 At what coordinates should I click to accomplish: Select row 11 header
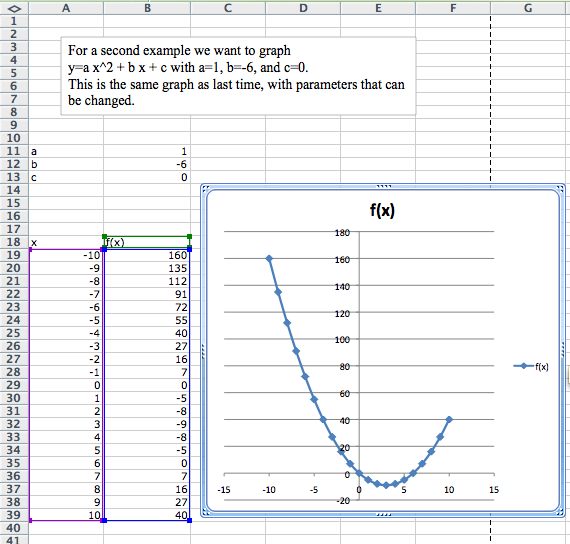pos(14,151)
